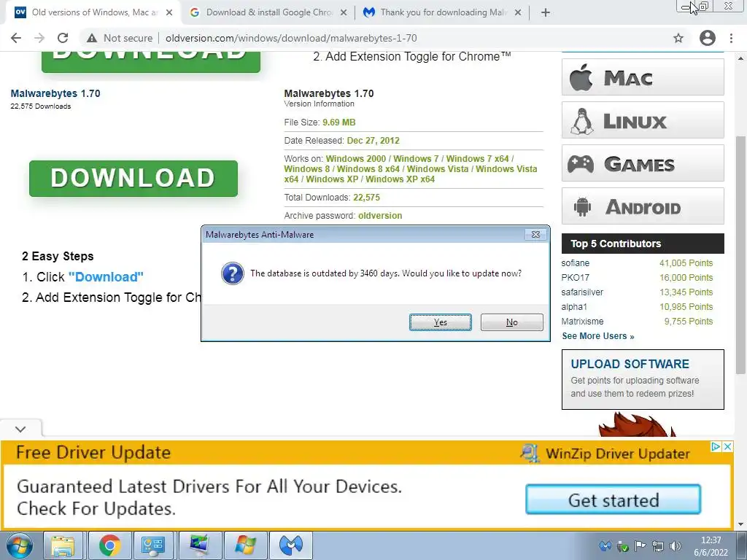Click the AdChoices triangle icon
This screenshot has width=747, height=560.
[x=716, y=447]
